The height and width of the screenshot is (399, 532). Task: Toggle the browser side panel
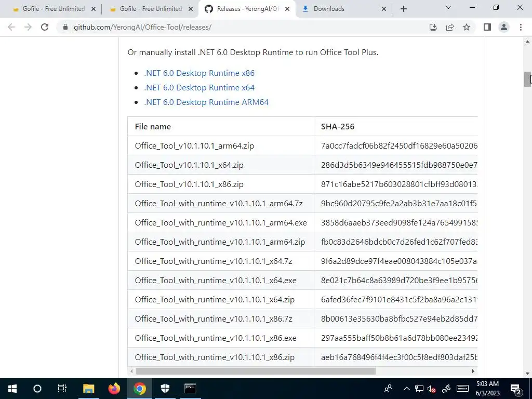(487, 27)
